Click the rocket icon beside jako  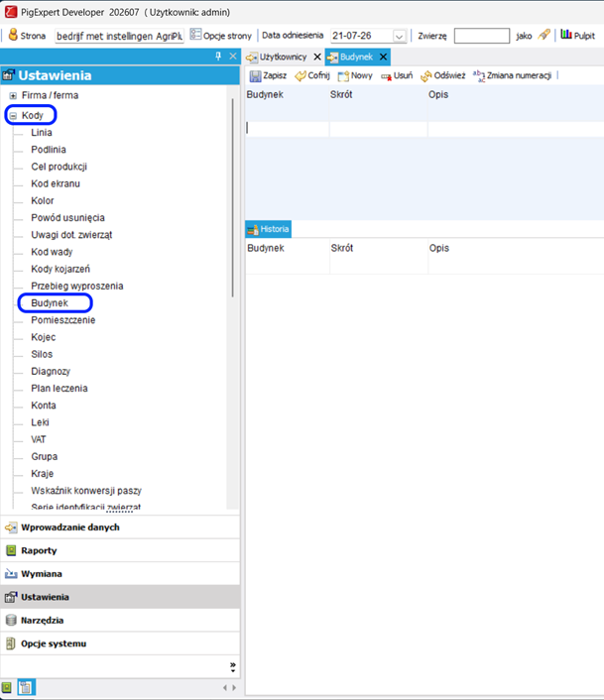pyautogui.click(x=544, y=35)
